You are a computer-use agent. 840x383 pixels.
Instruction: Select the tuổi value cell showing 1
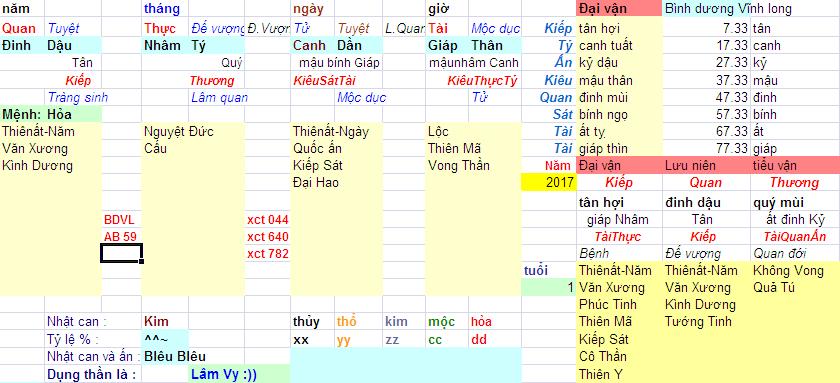[549, 288]
